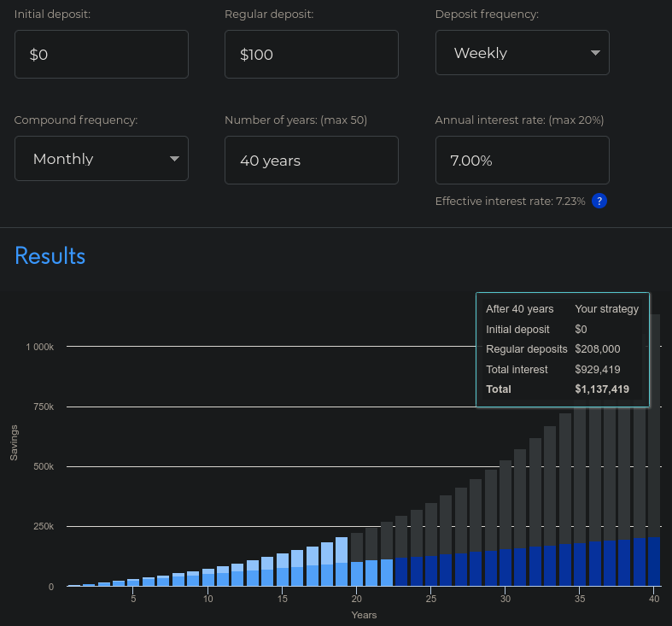The image size is (672, 626).
Task: Click the Years axis title
Action: (364, 615)
